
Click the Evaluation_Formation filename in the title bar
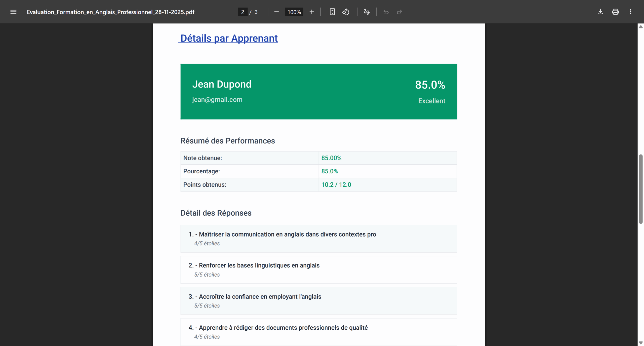(x=111, y=12)
